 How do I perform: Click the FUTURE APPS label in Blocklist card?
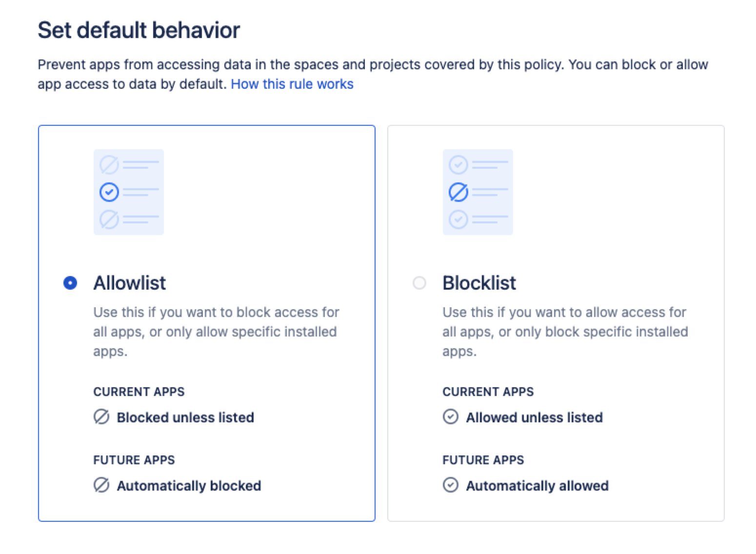click(483, 460)
